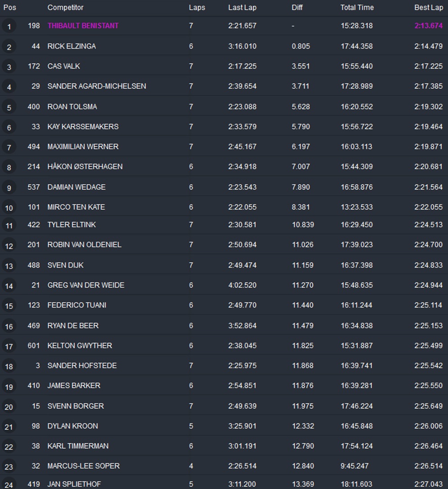Click the Total Time column header
448x489 pixels.
coord(357,8)
